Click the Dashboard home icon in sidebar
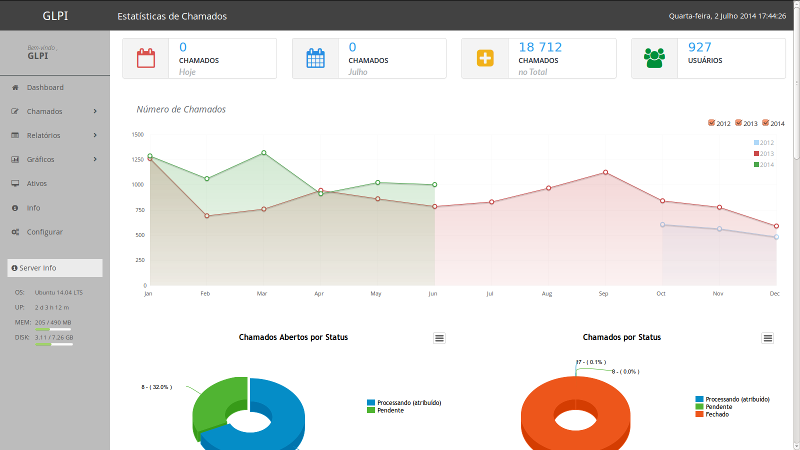 click(15, 88)
